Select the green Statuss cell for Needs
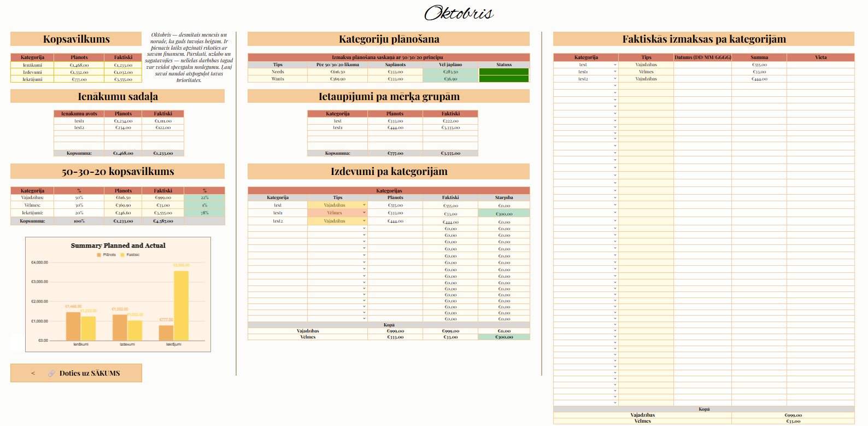Screen dimensions: 868x426 pos(503,72)
